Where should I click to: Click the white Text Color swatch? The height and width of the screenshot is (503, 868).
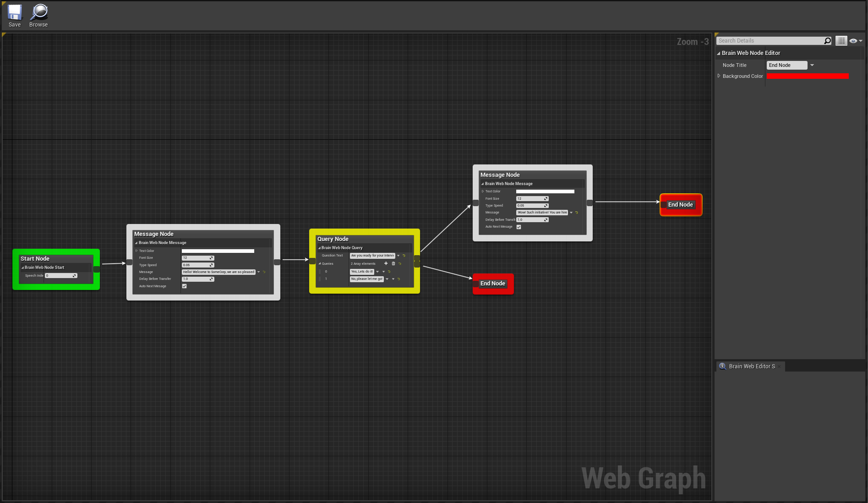pyautogui.click(x=218, y=251)
